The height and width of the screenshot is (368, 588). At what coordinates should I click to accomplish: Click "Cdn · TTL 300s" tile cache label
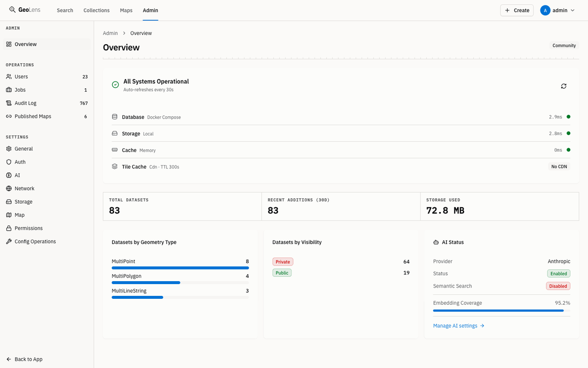tap(164, 167)
